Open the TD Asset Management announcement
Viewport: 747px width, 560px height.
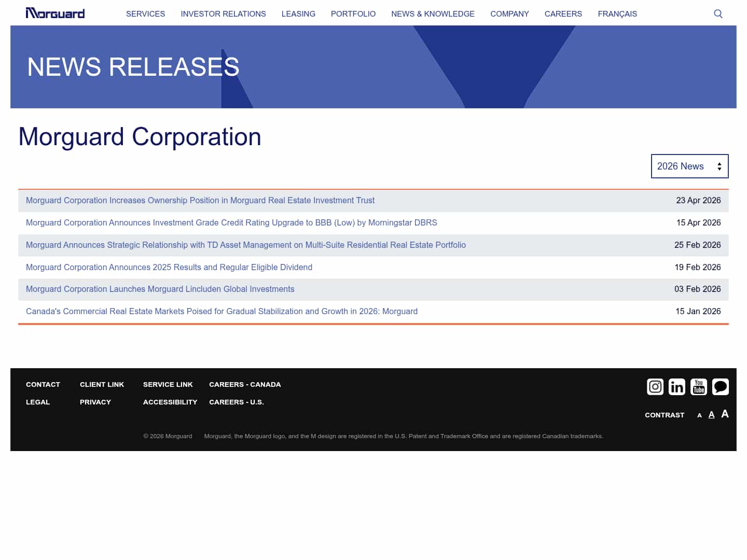pos(246,245)
